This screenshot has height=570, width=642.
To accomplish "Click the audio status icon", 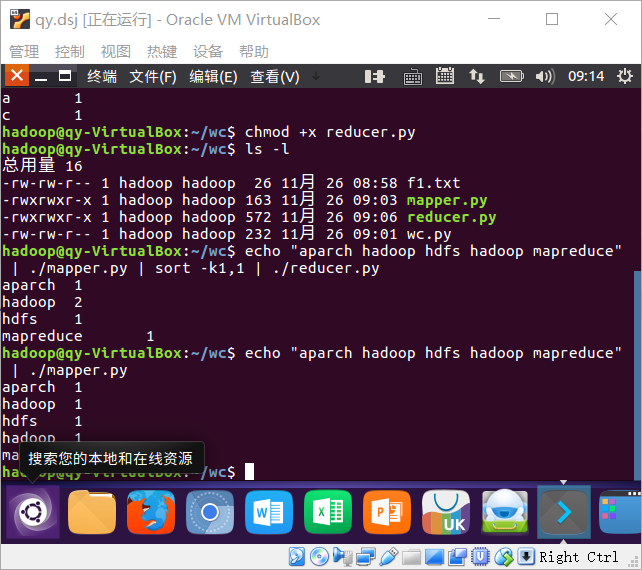I will click(x=342, y=556).
